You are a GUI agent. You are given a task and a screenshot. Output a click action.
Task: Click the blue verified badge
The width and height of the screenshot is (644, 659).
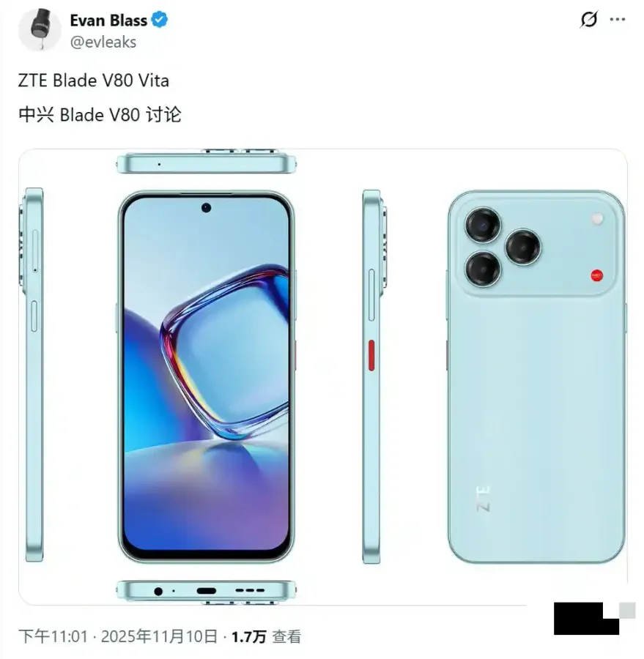pos(160,20)
